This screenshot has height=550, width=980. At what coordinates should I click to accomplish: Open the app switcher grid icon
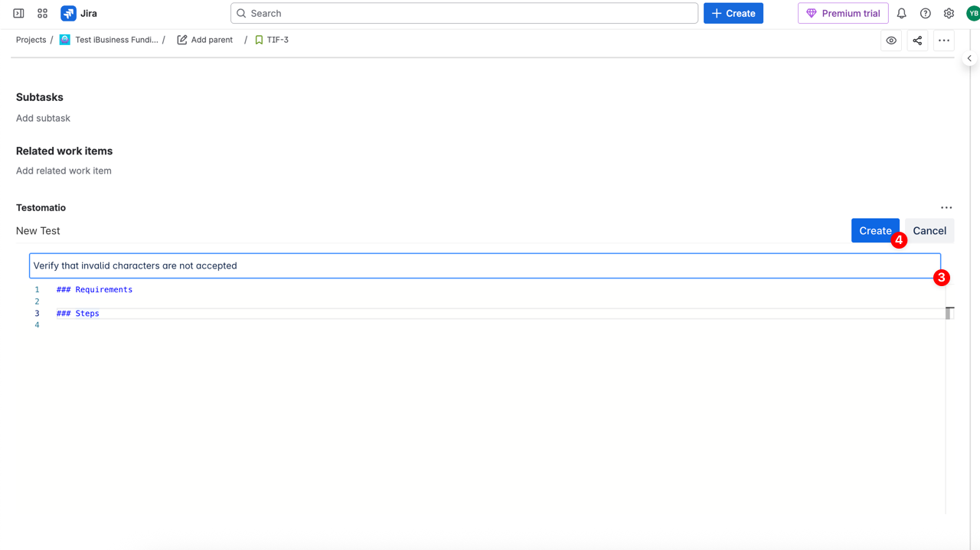coord(42,13)
